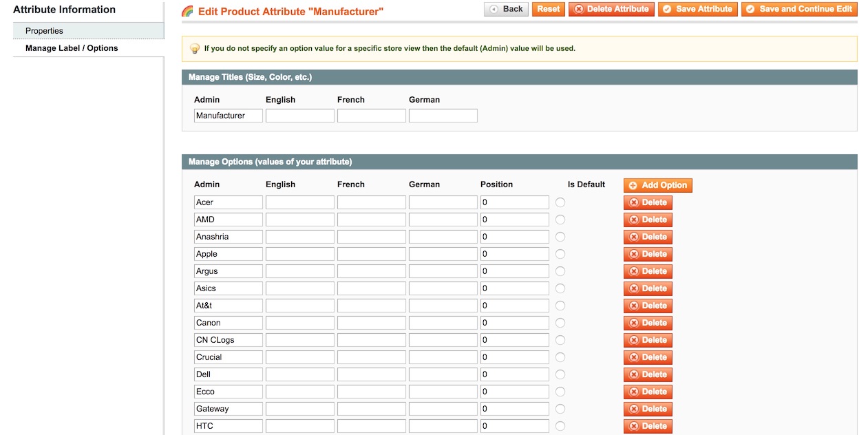Screen dimensions: 868x435
Task: Click English field for Dell
Action: [300, 374]
